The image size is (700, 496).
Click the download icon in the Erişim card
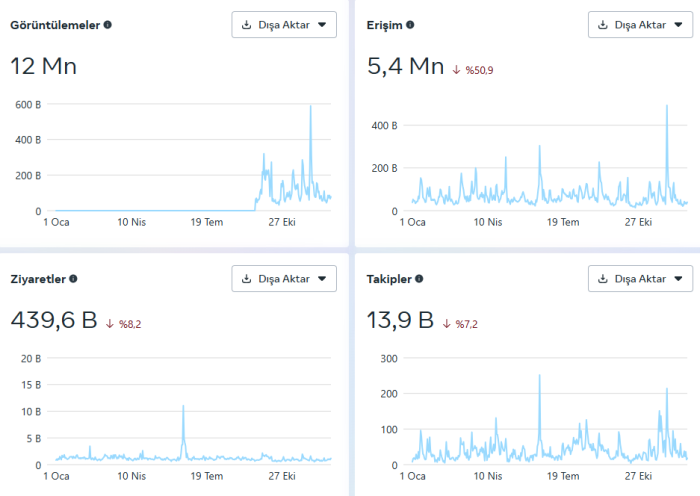[x=602, y=25]
